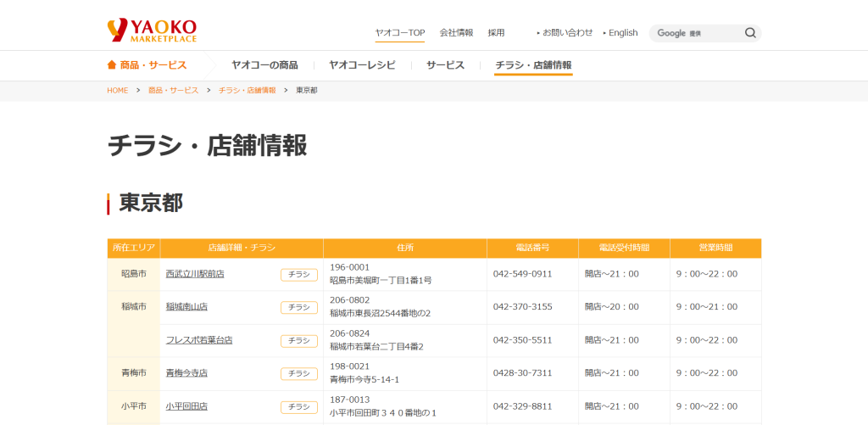Screen dimensions: 868x425
Task: Open the 小平回田店 store link
Action: coord(186,406)
